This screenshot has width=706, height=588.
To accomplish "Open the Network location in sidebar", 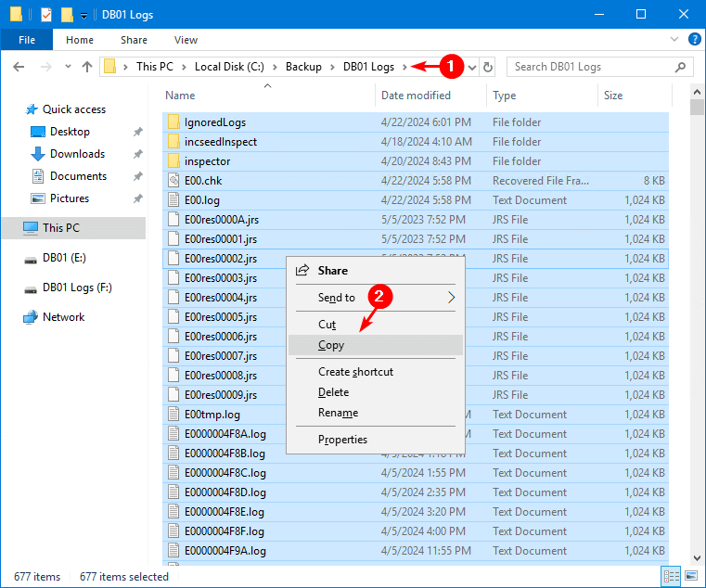I will pyautogui.click(x=63, y=317).
